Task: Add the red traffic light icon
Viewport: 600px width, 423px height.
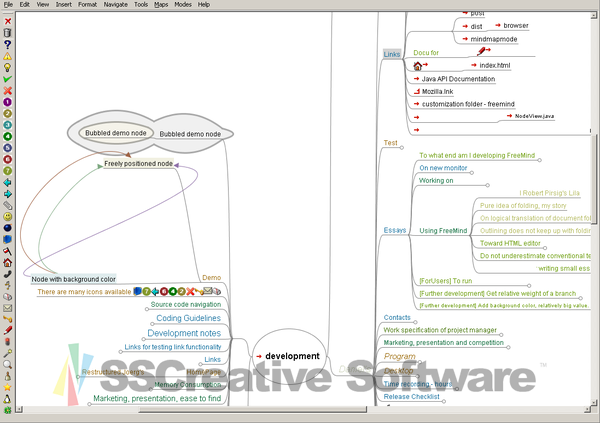Action: click(x=7, y=341)
